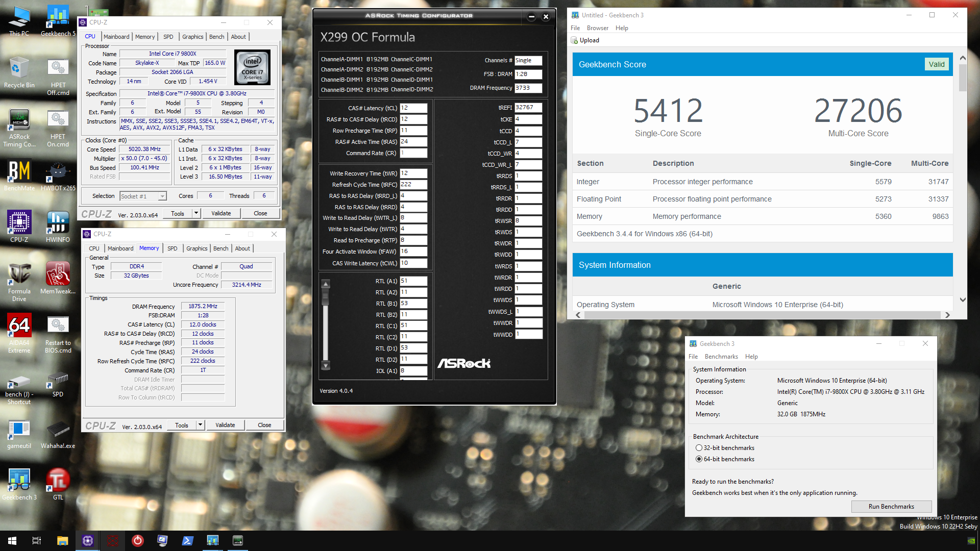Open the gameutil desktop icon
Screen dimensions: 980x551
19,435
